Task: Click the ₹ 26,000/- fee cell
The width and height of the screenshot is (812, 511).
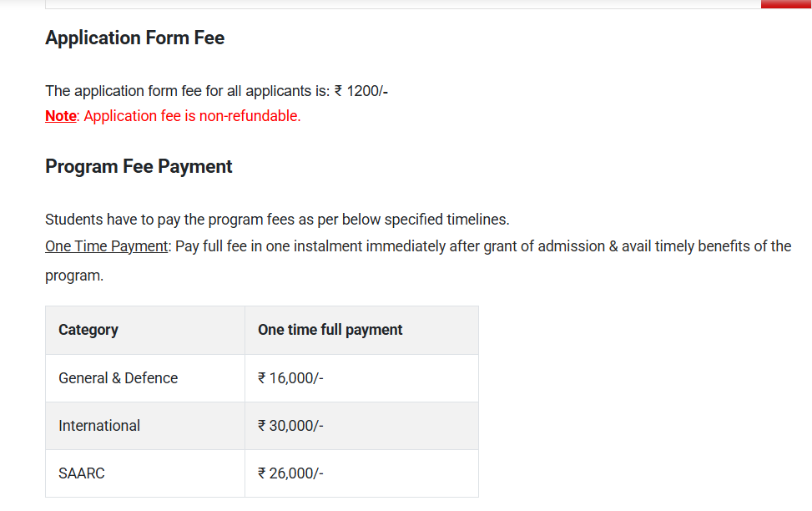Action: click(x=290, y=473)
